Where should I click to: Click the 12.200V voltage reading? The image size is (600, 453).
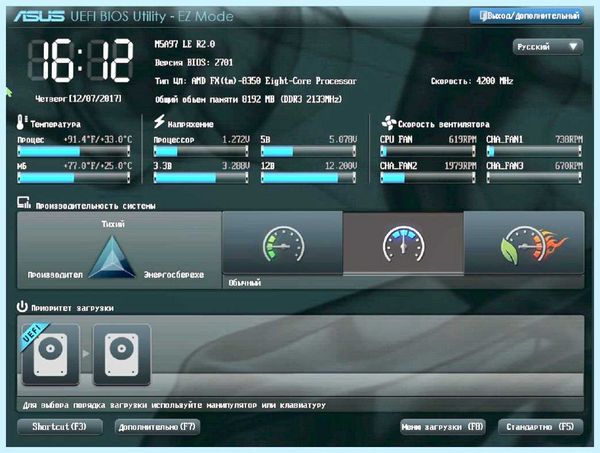coord(341,166)
